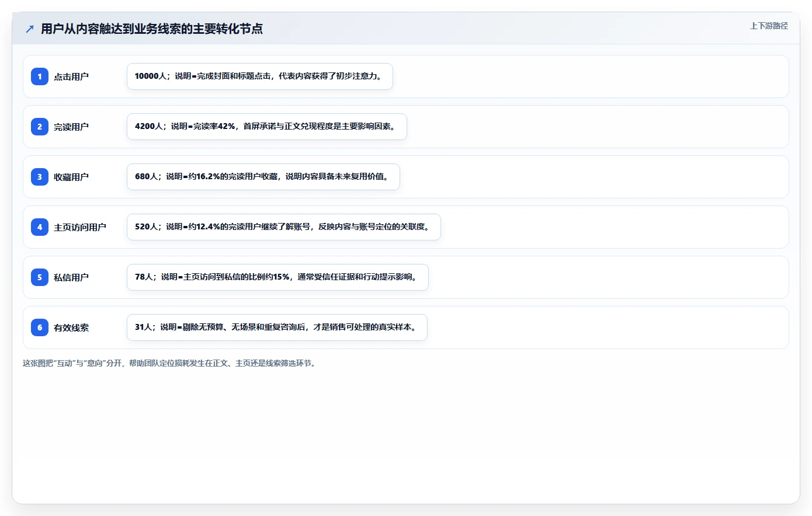Open the 10000人 description box

point(260,76)
